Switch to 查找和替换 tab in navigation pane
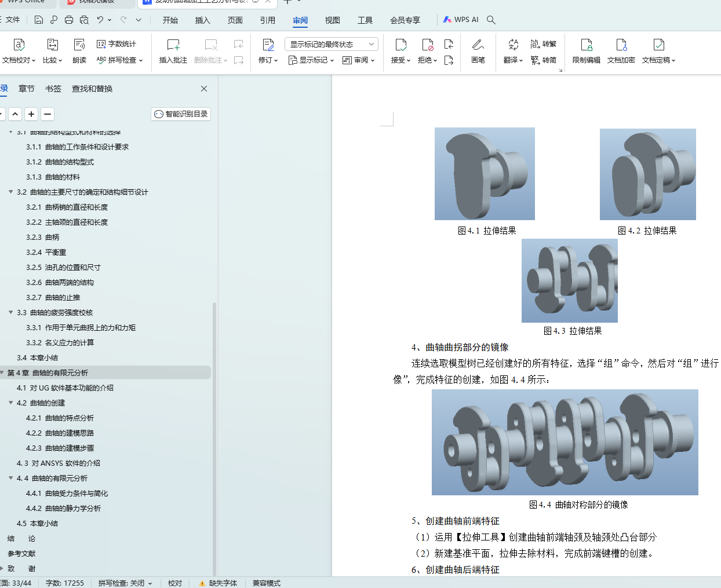 click(x=92, y=89)
